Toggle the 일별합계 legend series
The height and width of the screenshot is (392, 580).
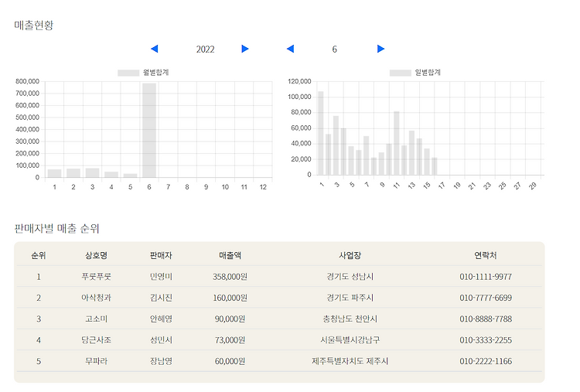coord(415,73)
